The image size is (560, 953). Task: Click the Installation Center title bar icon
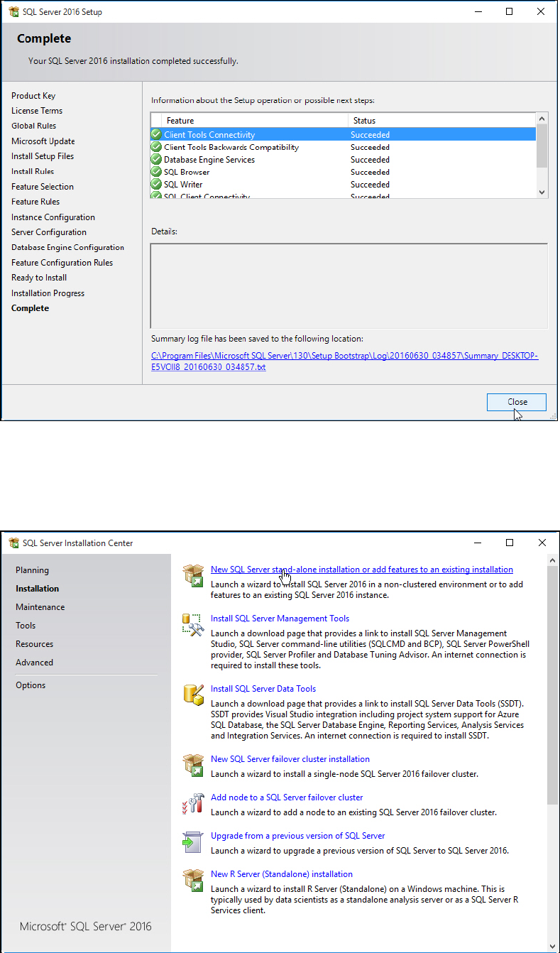(13, 543)
